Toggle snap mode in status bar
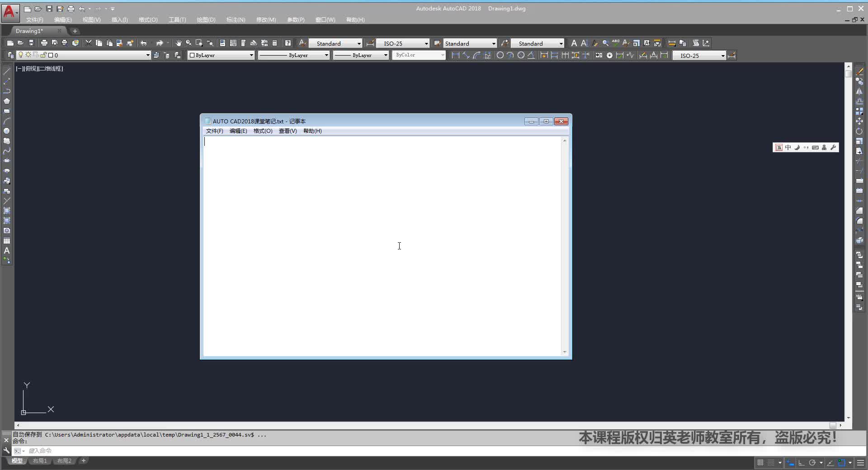This screenshot has height=470, width=868. (771, 462)
